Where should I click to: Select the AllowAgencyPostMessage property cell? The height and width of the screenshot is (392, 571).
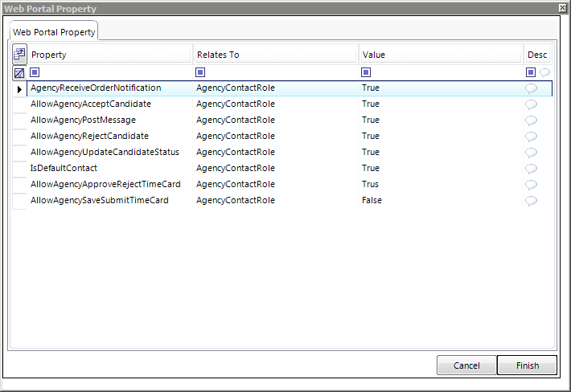[109, 120]
